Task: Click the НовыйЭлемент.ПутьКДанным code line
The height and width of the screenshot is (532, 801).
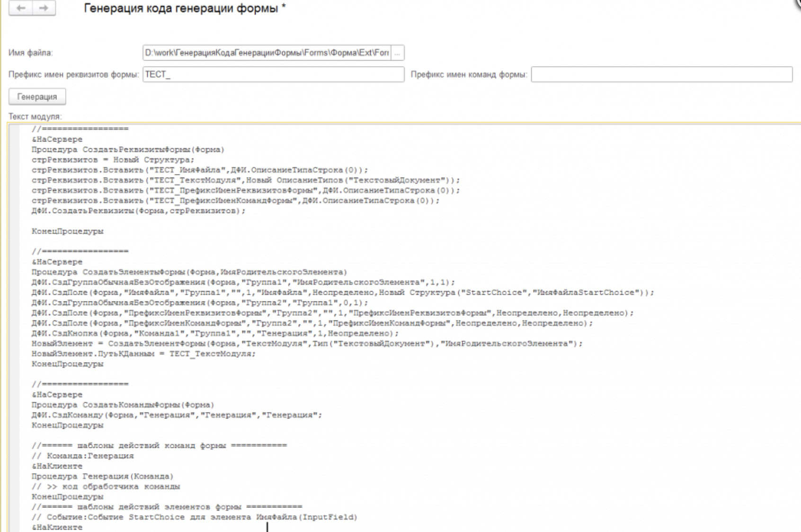Action: [x=143, y=354]
